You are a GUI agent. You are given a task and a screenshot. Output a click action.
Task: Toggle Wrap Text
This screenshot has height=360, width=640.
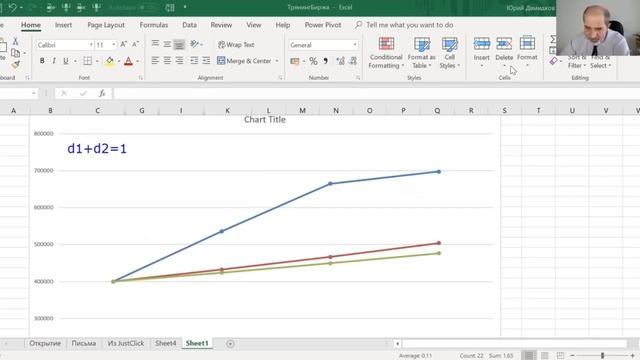(236, 44)
